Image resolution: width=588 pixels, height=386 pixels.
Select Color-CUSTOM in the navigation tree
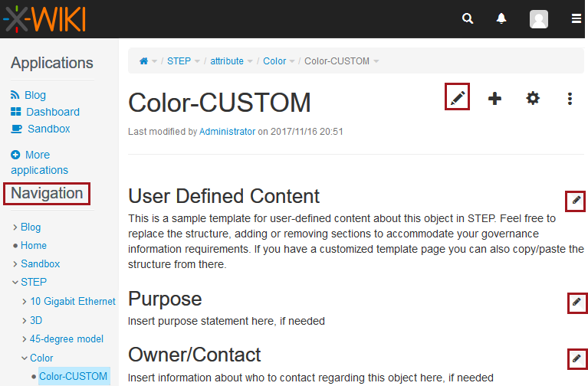74,376
